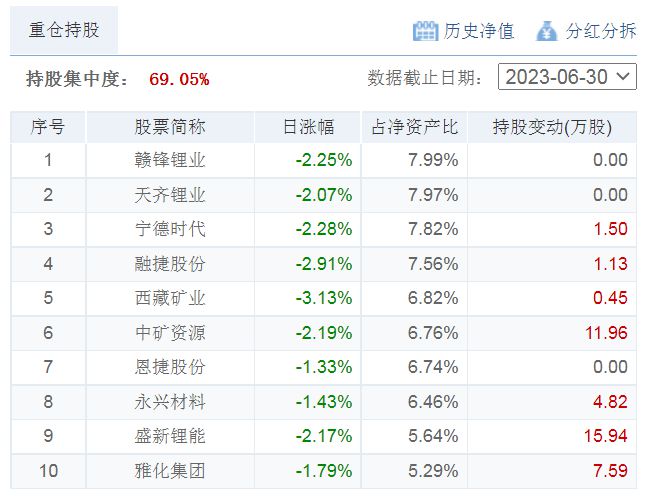This screenshot has width=646, height=504.
Task: Click 永兴材料 stock name
Action: coord(170,402)
